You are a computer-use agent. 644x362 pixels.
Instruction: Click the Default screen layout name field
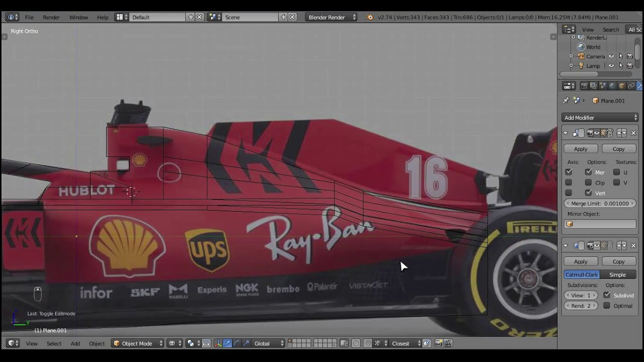(x=157, y=17)
